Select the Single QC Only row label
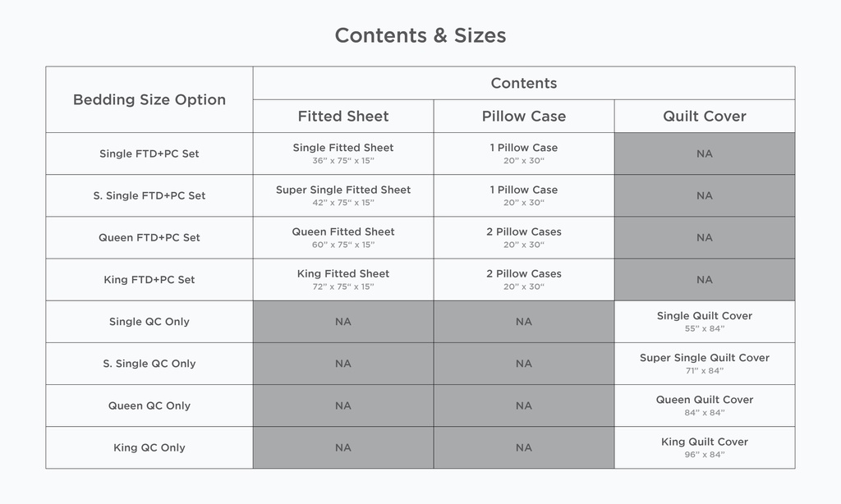841x504 pixels. 149,322
